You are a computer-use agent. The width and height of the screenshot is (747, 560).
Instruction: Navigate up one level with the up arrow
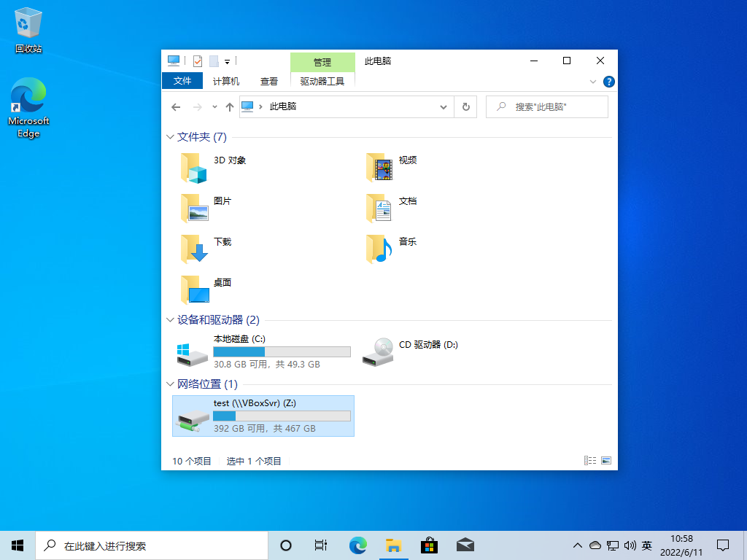(230, 106)
